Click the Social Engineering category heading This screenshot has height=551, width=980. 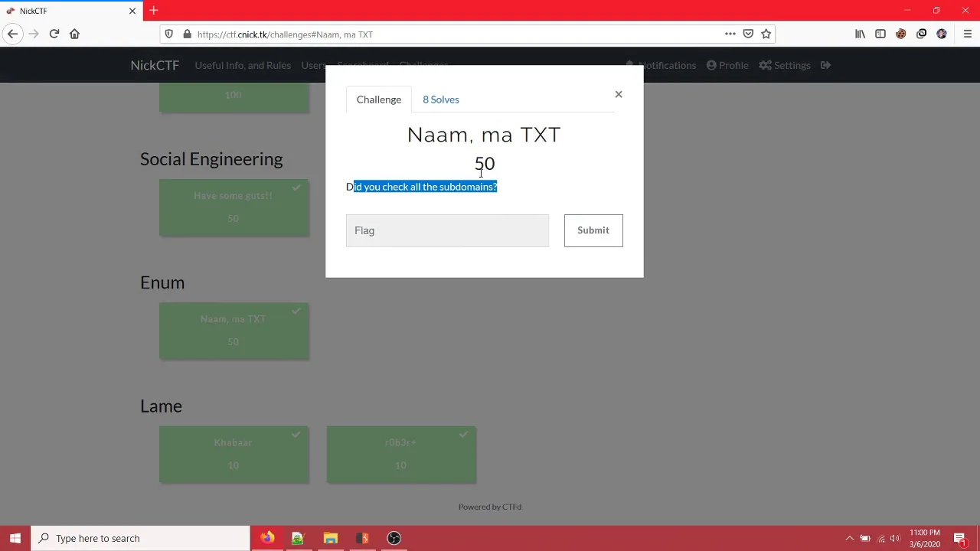click(x=211, y=158)
